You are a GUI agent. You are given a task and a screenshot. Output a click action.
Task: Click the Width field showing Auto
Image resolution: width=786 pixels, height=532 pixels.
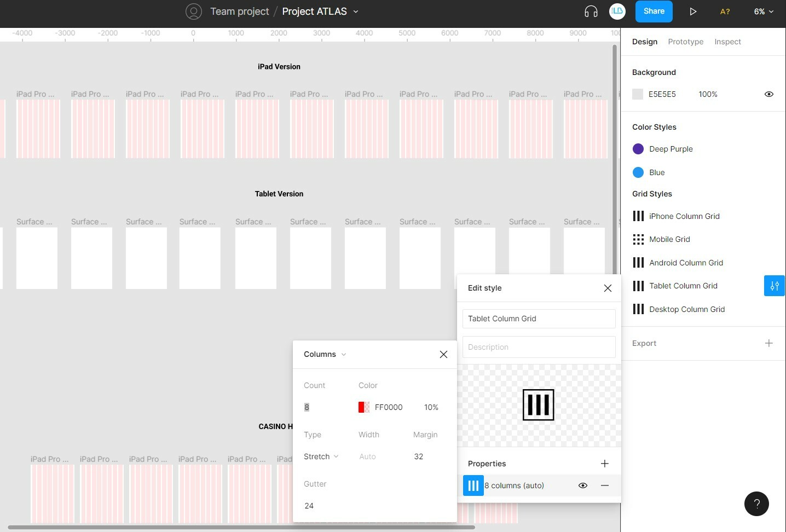tap(368, 456)
